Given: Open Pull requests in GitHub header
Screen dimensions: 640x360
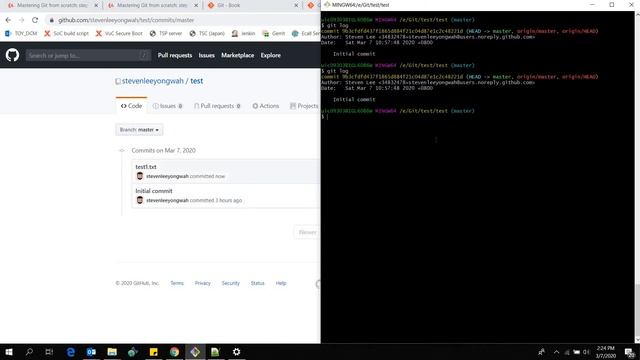Looking at the screenshot, I should click(x=175, y=55).
